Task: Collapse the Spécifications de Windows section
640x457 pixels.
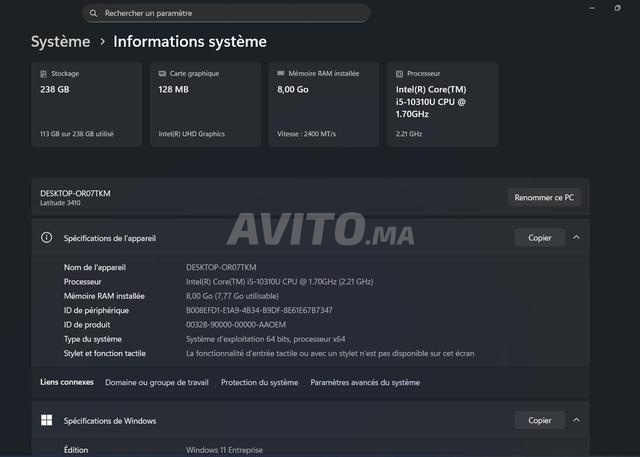Action: (x=577, y=420)
